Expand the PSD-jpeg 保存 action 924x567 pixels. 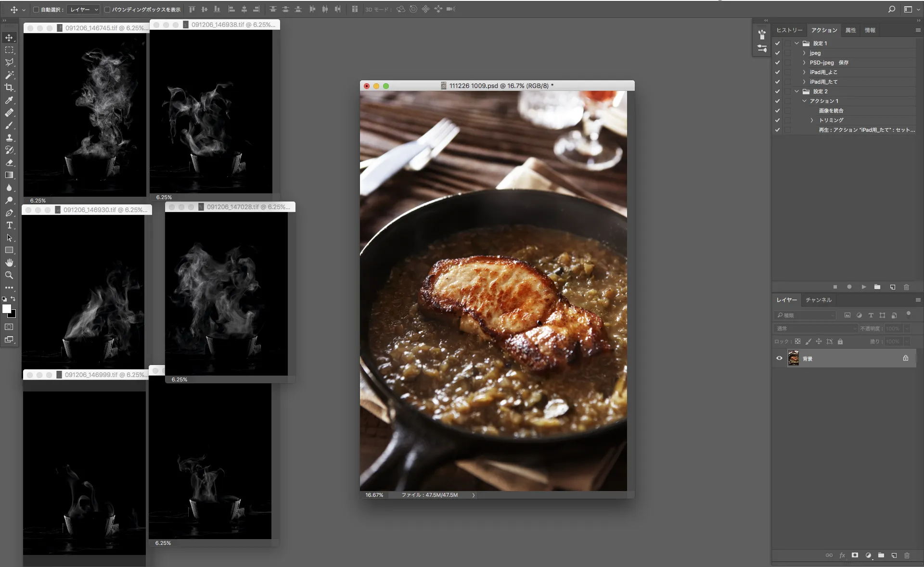[804, 63]
